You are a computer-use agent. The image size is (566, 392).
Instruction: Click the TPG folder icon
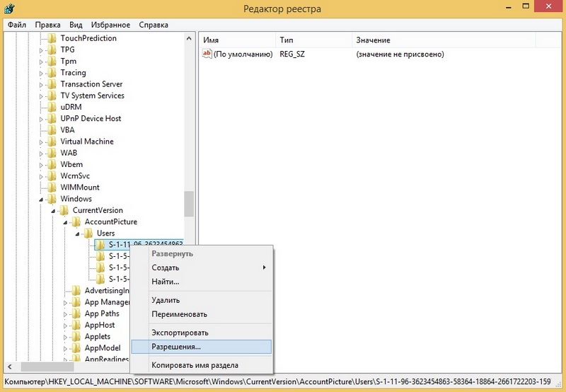52,50
